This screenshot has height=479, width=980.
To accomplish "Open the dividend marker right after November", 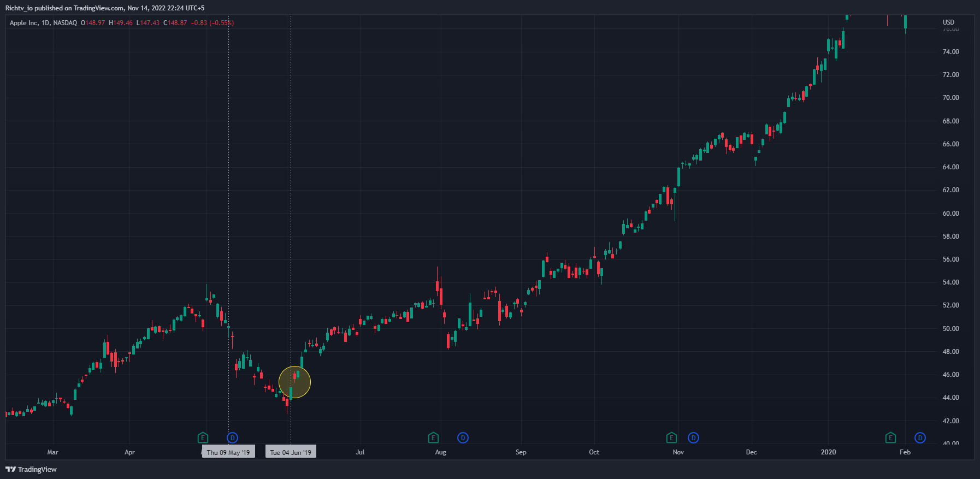I will point(693,437).
